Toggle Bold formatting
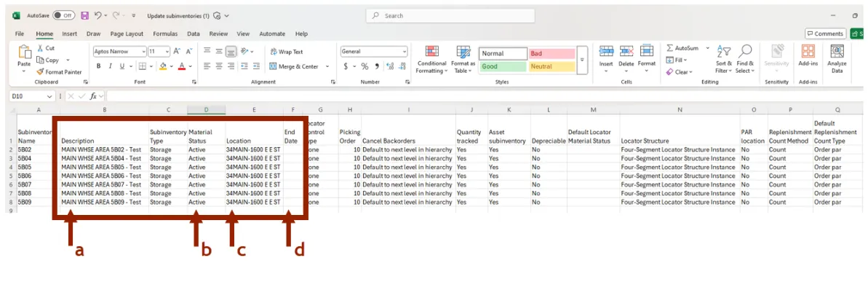Viewport: 868px width, 282px height. [98, 66]
